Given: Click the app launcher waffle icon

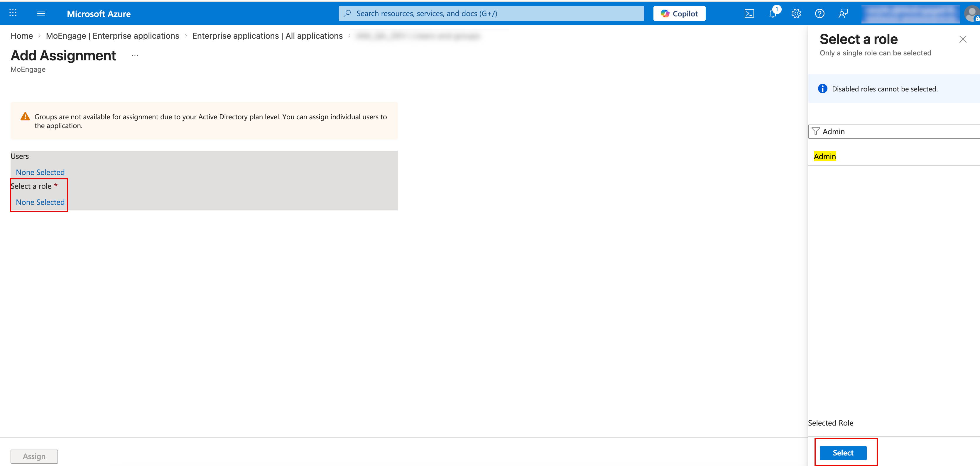Looking at the screenshot, I should [x=13, y=13].
